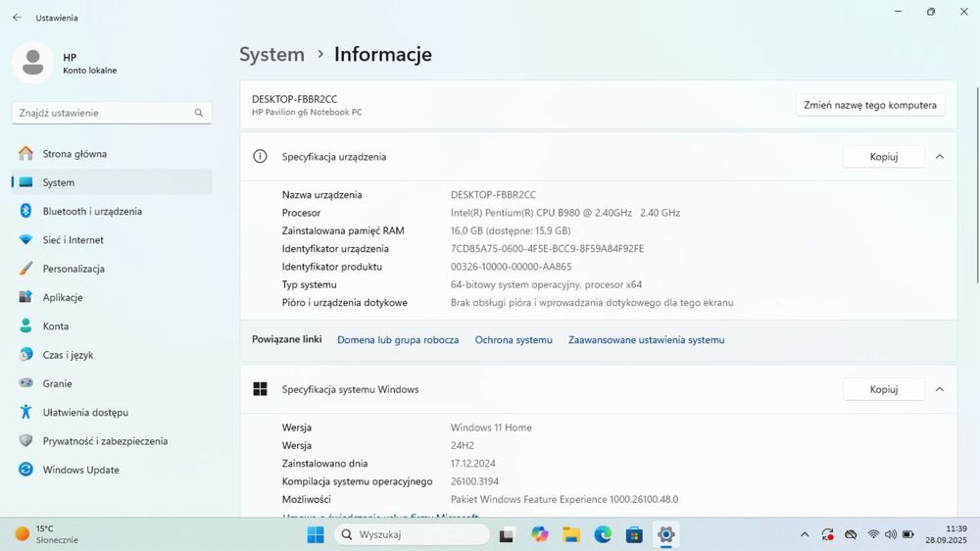Launch Copilot from the taskbar

(x=539, y=534)
